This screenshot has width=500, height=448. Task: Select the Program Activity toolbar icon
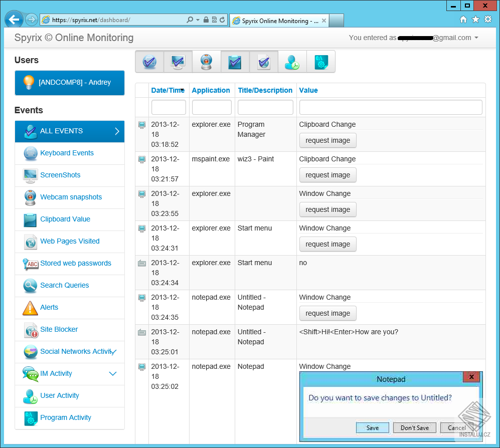coord(321,61)
